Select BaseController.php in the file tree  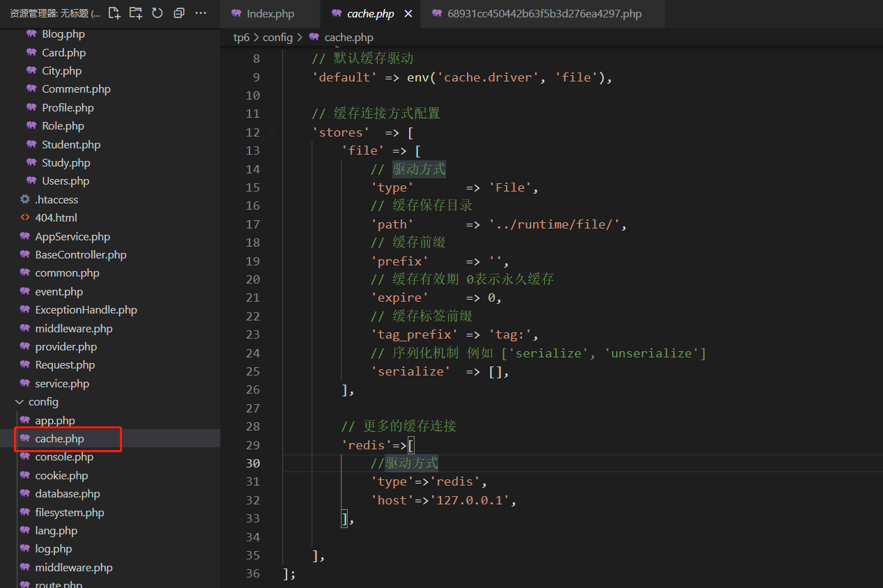(x=81, y=255)
